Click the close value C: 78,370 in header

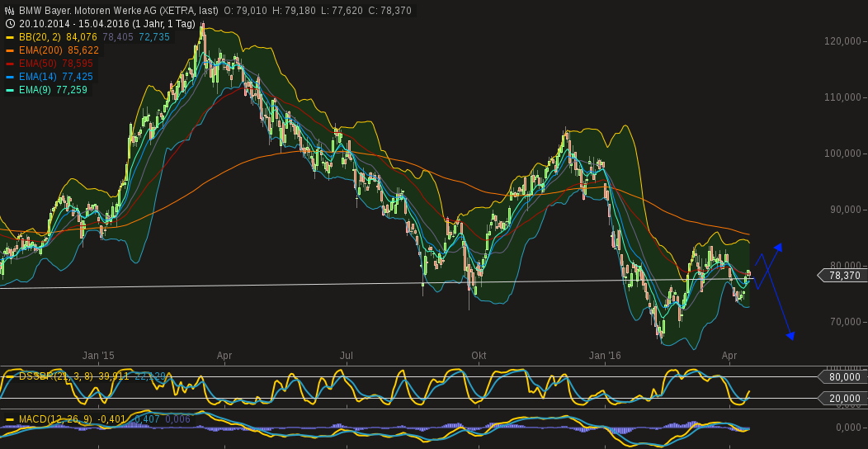[x=390, y=11]
